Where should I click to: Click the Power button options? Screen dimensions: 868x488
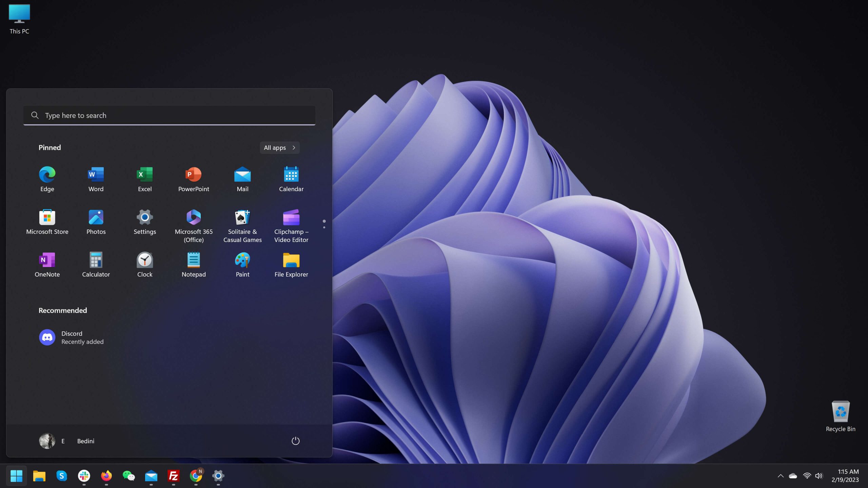[296, 441]
